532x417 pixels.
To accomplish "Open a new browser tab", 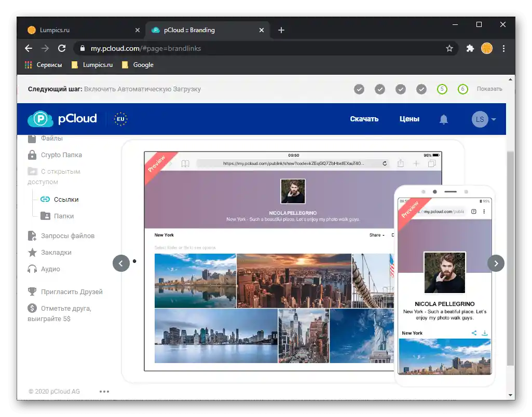I will click(281, 30).
